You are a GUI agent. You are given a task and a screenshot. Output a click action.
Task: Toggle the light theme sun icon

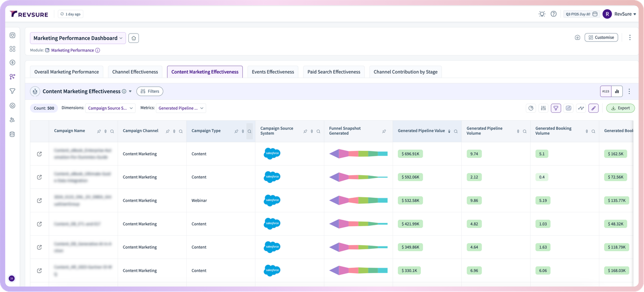[542, 14]
